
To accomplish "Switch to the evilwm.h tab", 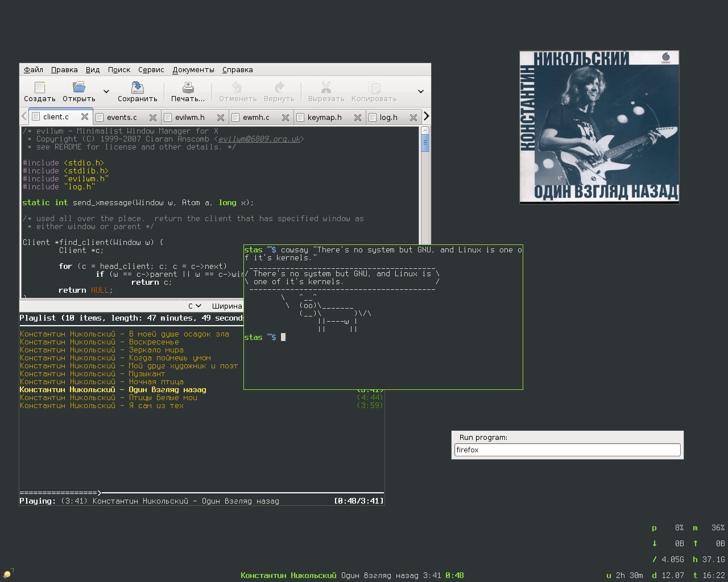I will coord(189,118).
